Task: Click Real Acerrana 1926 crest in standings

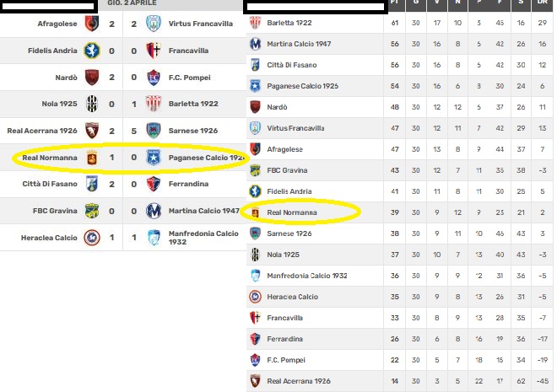Action: [255, 381]
